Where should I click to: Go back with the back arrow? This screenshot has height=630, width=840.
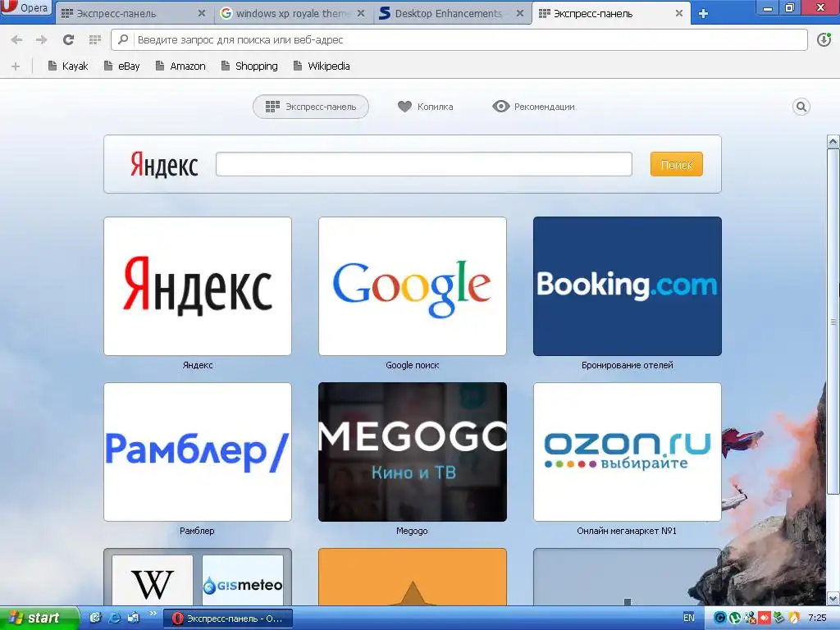16,39
